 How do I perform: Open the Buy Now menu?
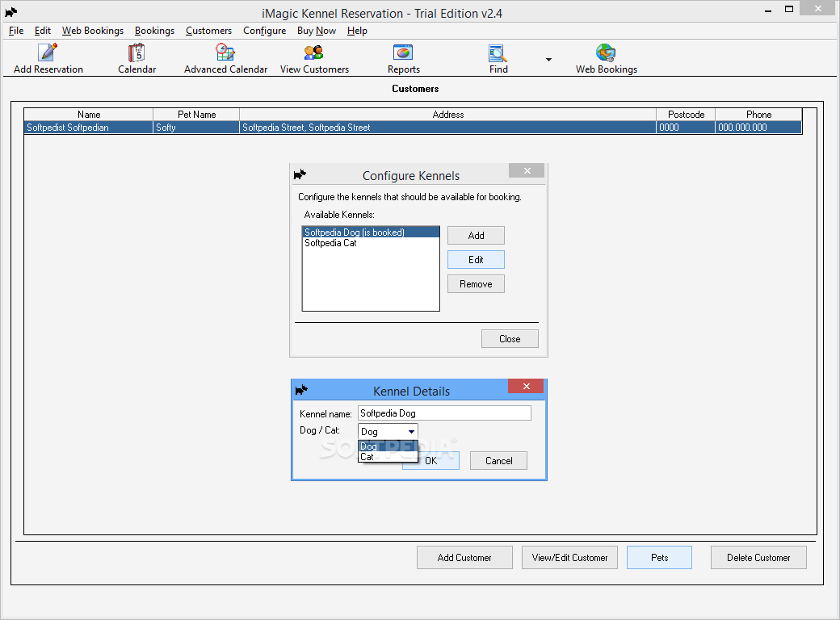[x=317, y=31]
